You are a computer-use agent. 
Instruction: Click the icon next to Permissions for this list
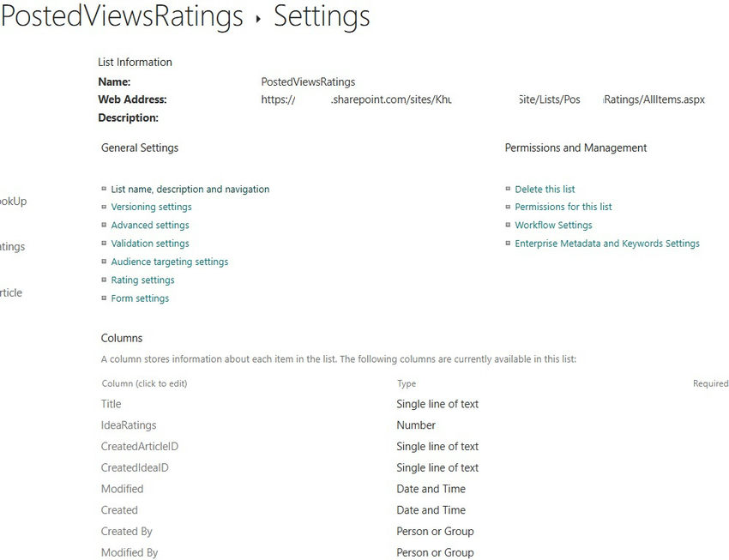(x=508, y=207)
